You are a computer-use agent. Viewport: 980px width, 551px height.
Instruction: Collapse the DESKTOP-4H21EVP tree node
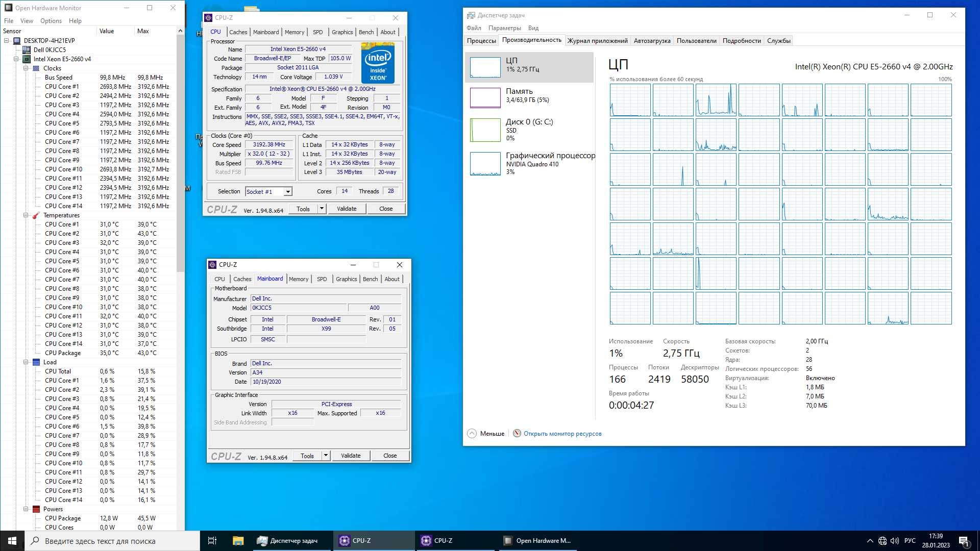pyautogui.click(x=7, y=41)
